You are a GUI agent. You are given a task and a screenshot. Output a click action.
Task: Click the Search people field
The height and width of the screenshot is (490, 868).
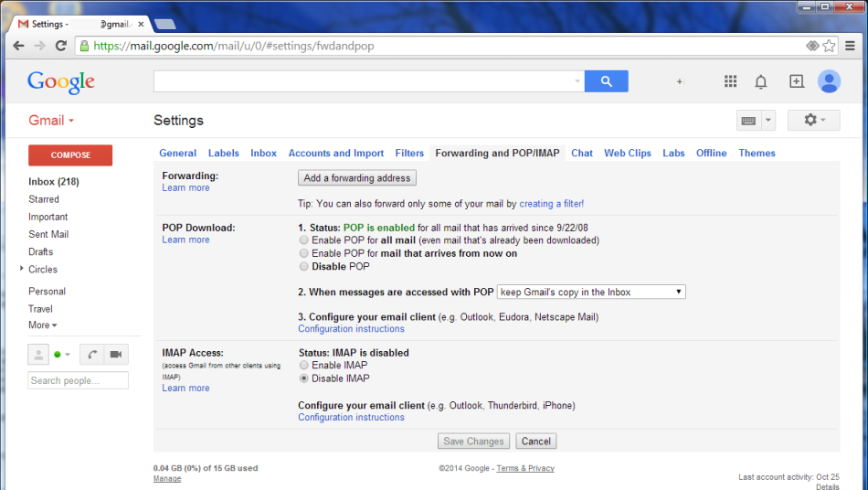click(x=78, y=380)
